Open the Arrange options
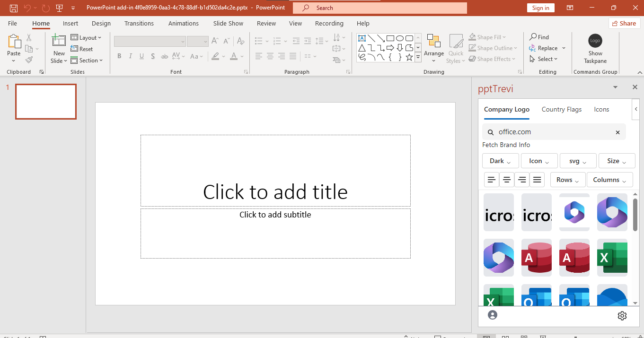This screenshot has height=338, width=644. (x=434, y=47)
